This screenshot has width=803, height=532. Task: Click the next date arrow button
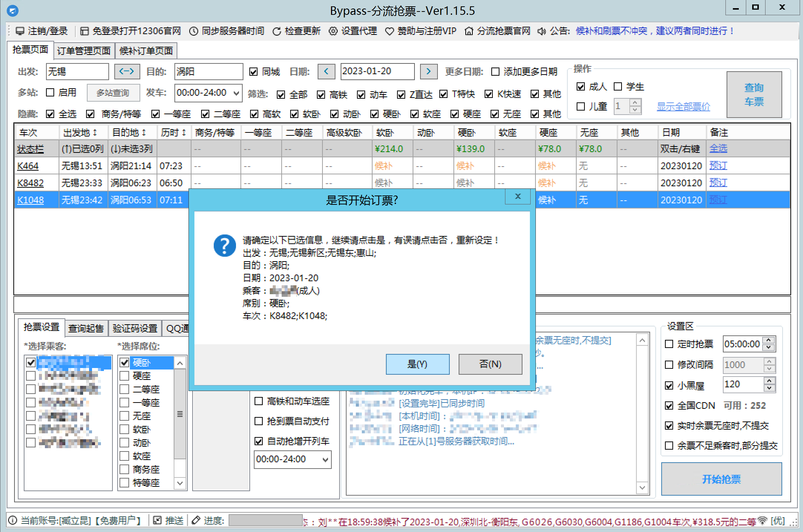pos(429,71)
